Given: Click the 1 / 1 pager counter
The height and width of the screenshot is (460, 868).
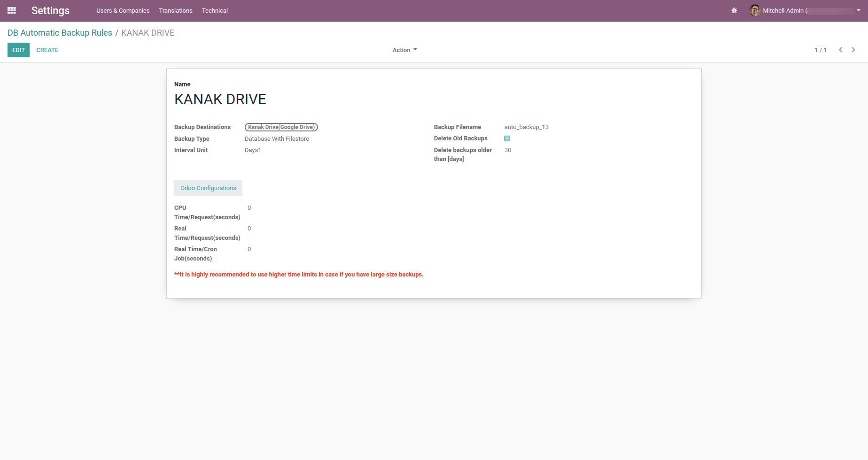Looking at the screenshot, I should coord(821,50).
